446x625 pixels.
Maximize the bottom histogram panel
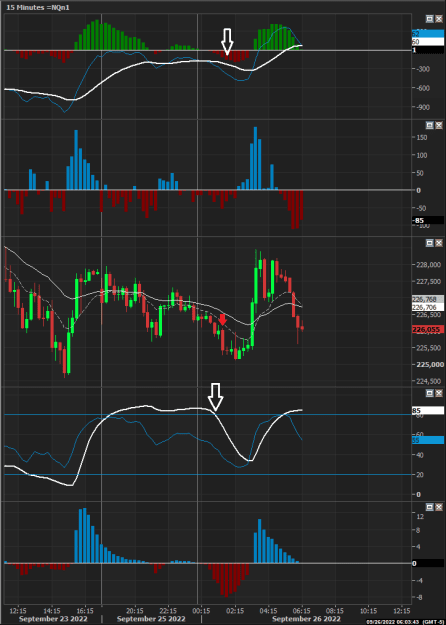click(x=429, y=507)
